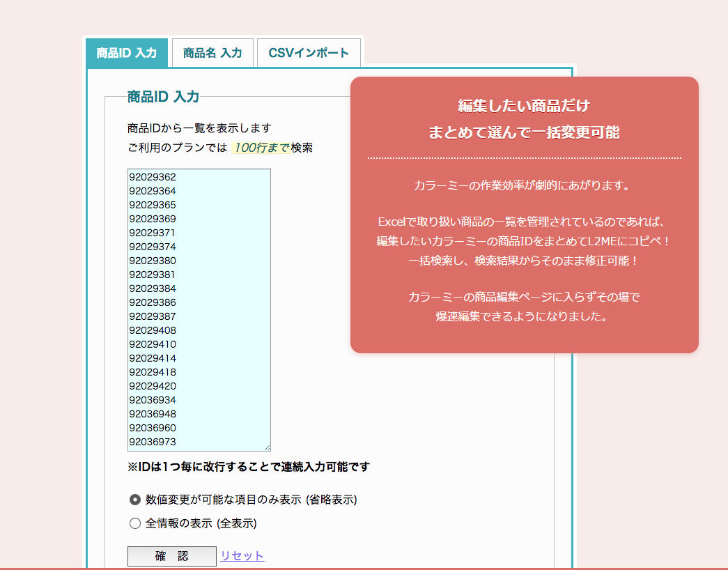Click the リセット link

point(242,555)
